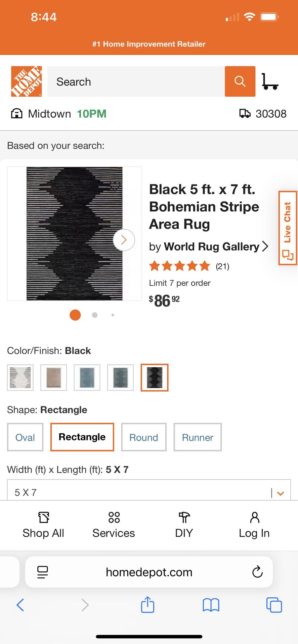The image size is (298, 644).
Task: Pick the light blue rug color swatch
Action: pos(87,377)
